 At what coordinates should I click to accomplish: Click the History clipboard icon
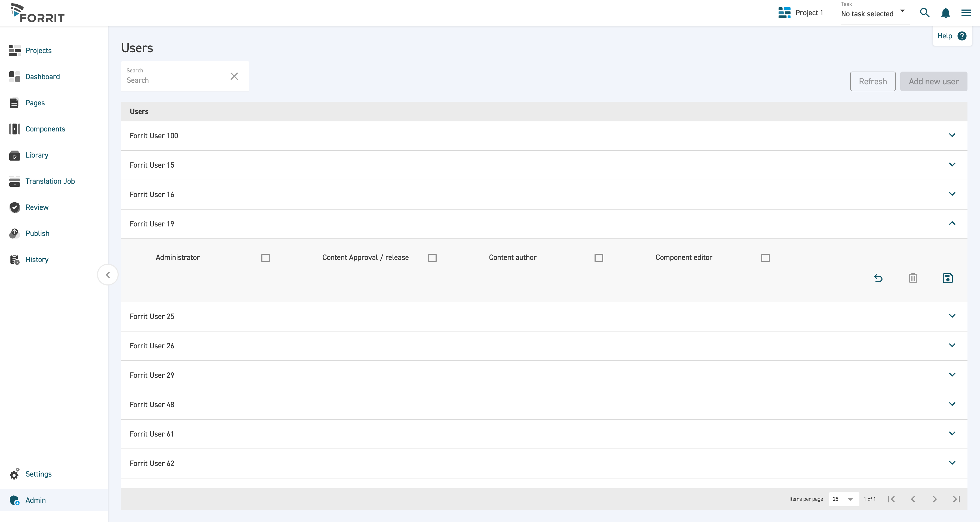pyautogui.click(x=14, y=259)
